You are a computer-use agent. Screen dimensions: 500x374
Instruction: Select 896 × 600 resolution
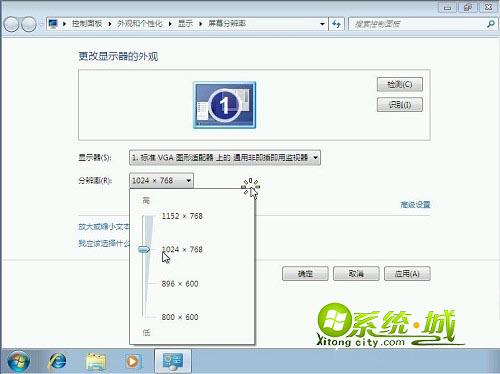coord(180,284)
